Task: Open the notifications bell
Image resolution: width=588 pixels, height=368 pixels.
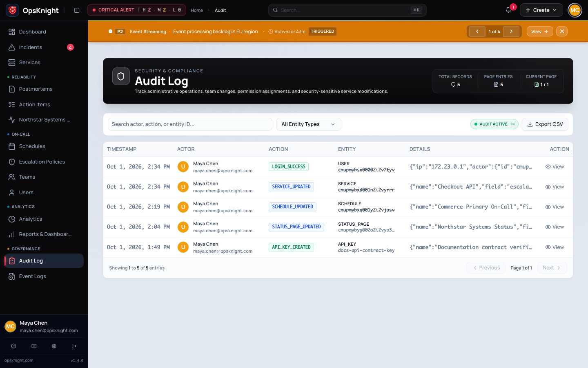Action: point(508,10)
